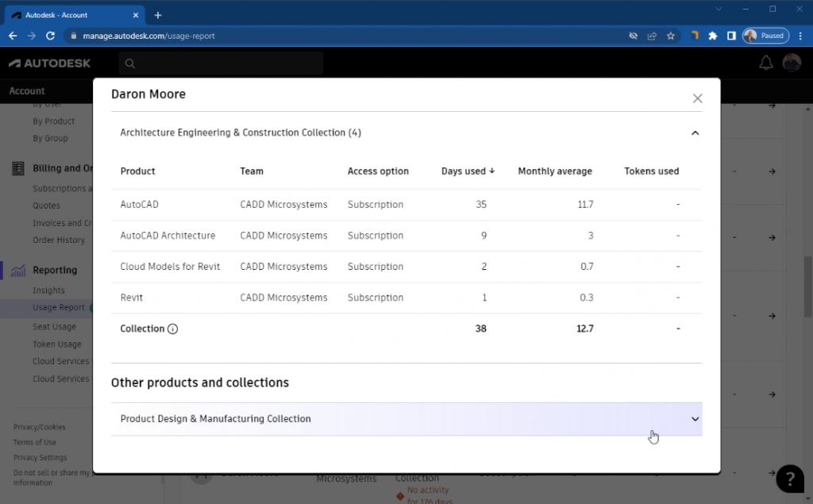The height and width of the screenshot is (504, 813).
Task: Click the AutoCAD Architecture row
Action: pyautogui.click(x=406, y=236)
